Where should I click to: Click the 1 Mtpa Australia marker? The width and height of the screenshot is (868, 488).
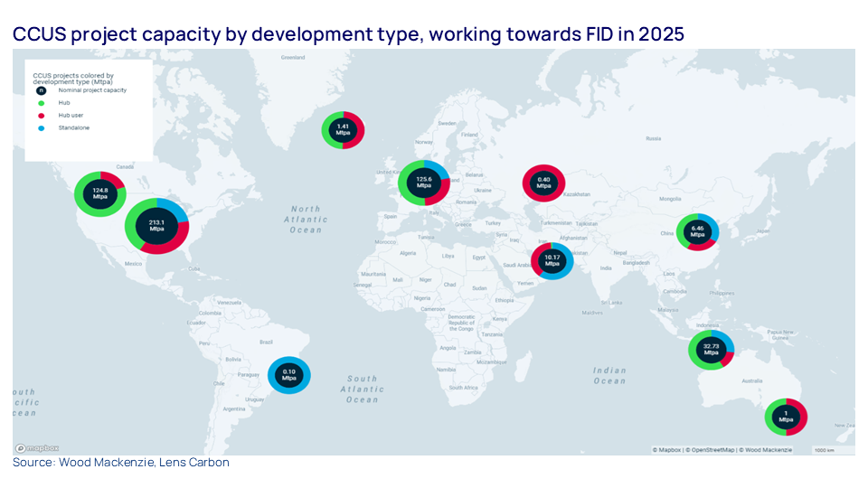[786, 418]
